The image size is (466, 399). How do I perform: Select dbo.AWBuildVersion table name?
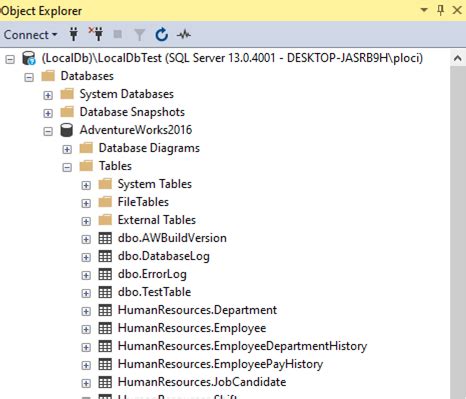tap(172, 238)
